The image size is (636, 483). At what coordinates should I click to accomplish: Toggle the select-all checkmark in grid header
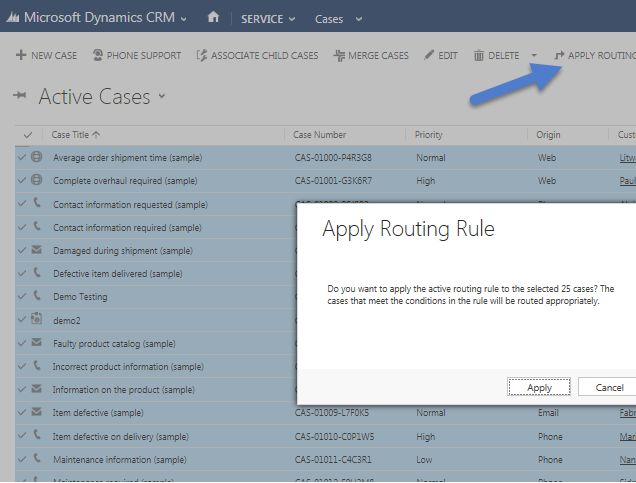(28, 135)
